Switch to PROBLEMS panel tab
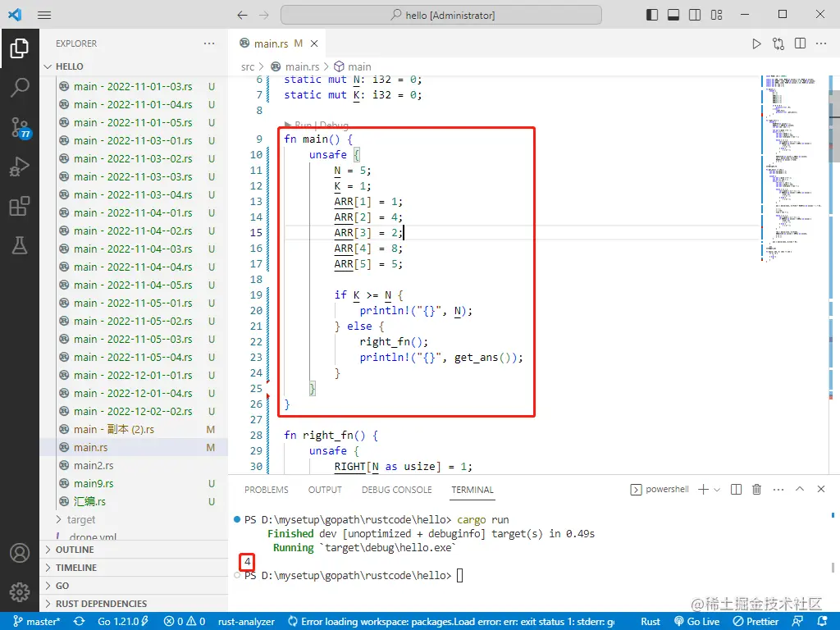Viewport: 840px width, 630px height. (267, 490)
